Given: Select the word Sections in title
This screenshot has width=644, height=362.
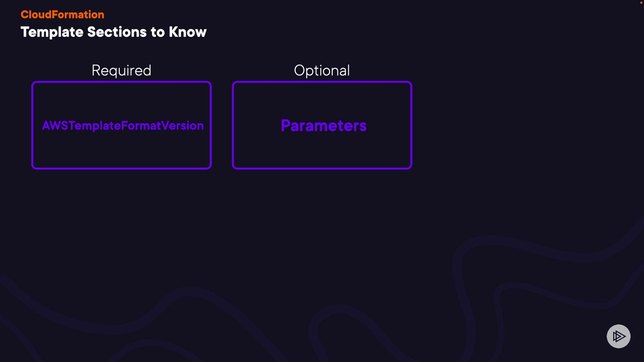Looking at the screenshot, I should tap(117, 32).
